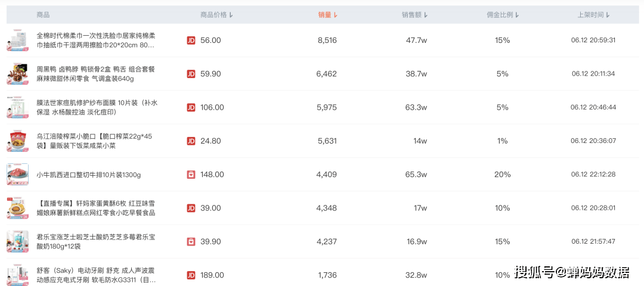This screenshot has width=644, height=286.
Task: Click the JD icon beside price 59.90
Action: click(191, 74)
